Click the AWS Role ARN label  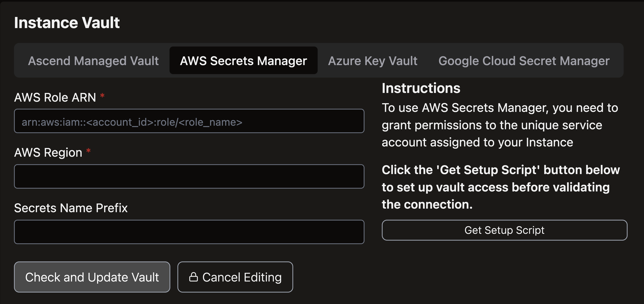pyautogui.click(x=55, y=97)
